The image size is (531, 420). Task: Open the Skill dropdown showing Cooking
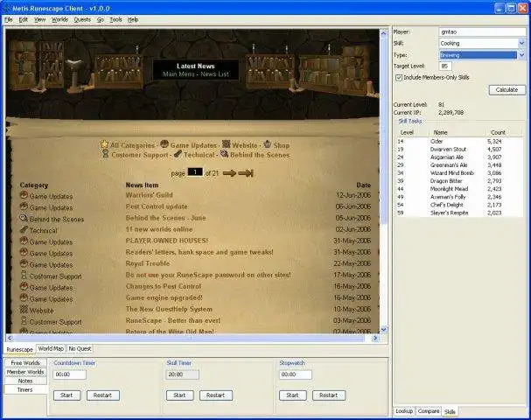tap(522, 44)
